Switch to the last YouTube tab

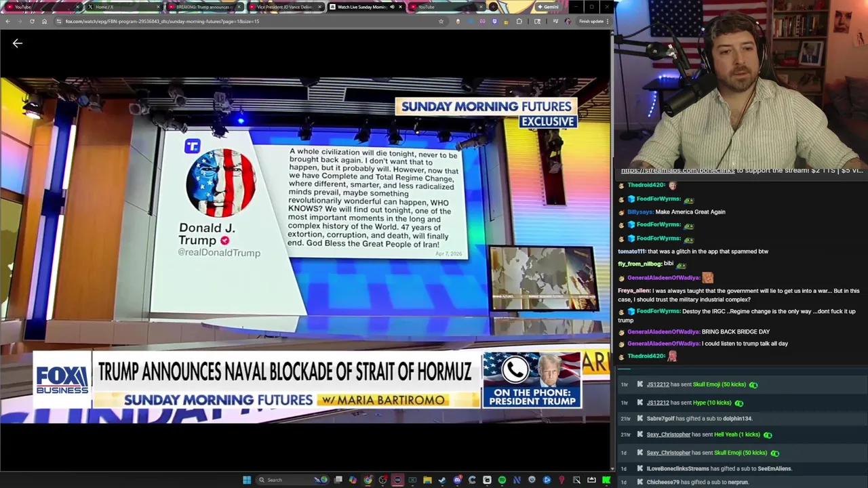point(446,7)
